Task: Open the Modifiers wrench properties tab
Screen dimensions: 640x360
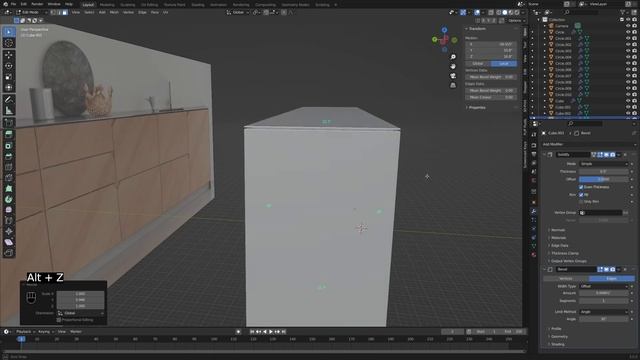Action: pos(533,211)
